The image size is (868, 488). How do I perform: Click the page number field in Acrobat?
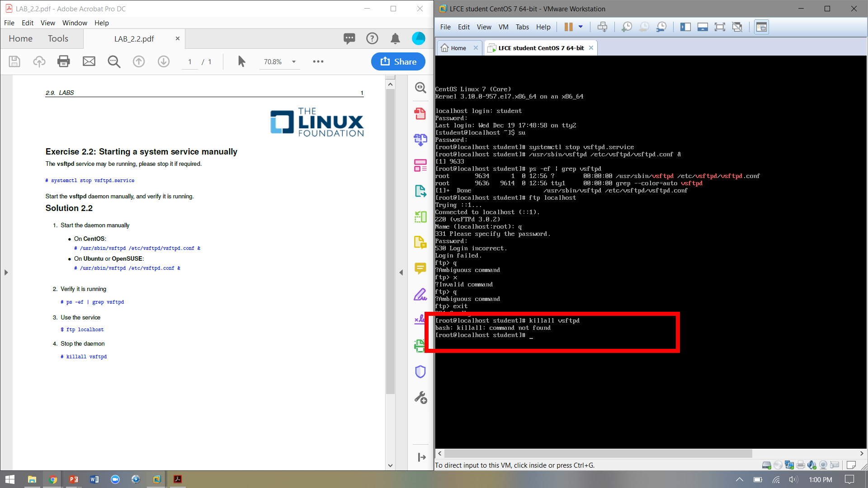click(x=190, y=62)
